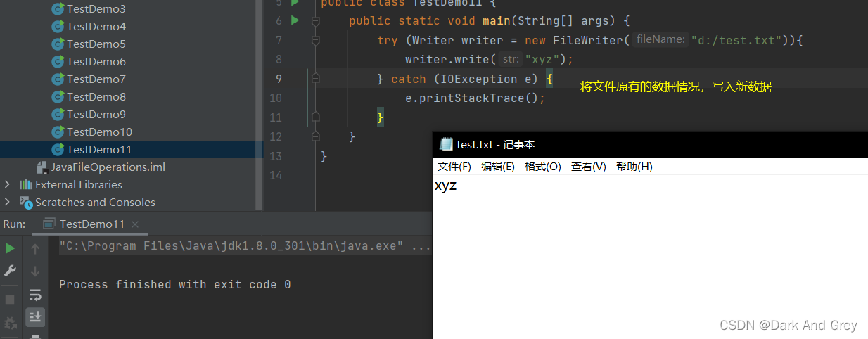Click the TestDemo8 class icon
868x339 pixels.
coord(58,96)
